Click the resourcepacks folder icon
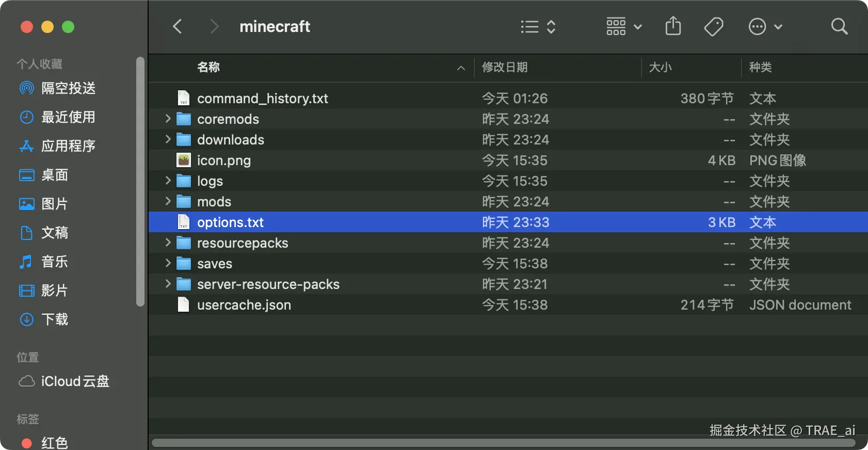The image size is (868, 450). (x=184, y=243)
